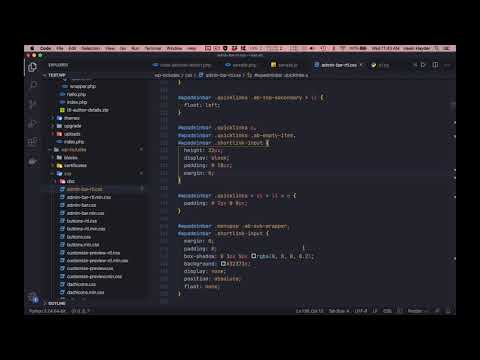Click the Prettier status bar item
The height and width of the screenshot is (360, 480).
pos(416,311)
